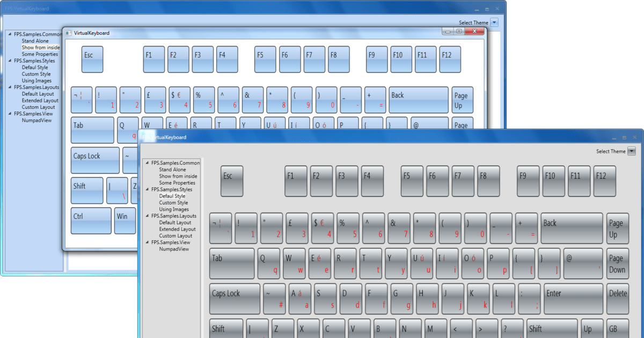Screen dimensions: 644x338
Task: Click VirtualKeyboard window title icon
Action: point(68,33)
